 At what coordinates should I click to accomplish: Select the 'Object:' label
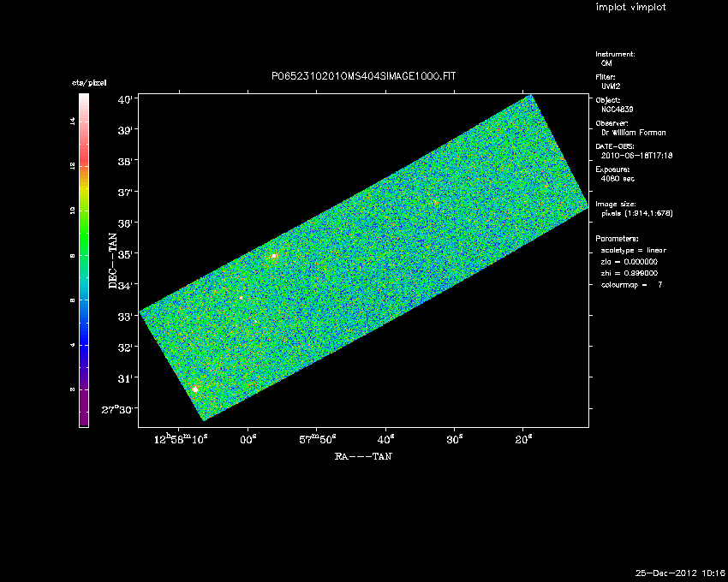[x=608, y=100]
